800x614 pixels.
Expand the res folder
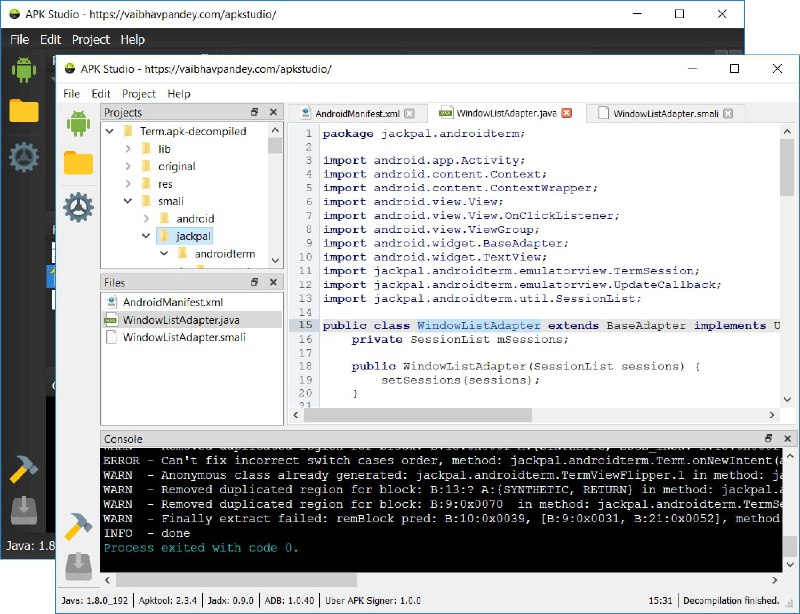pos(128,184)
